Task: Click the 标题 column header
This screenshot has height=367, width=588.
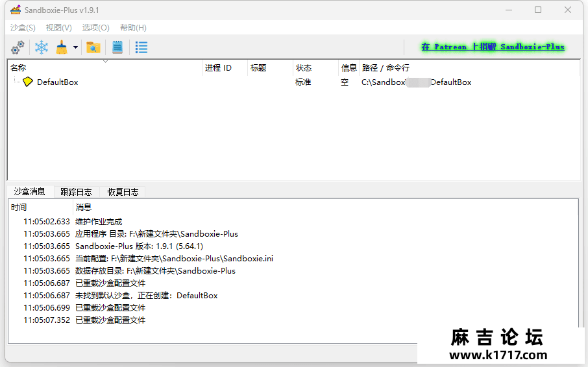Action: tap(270, 68)
